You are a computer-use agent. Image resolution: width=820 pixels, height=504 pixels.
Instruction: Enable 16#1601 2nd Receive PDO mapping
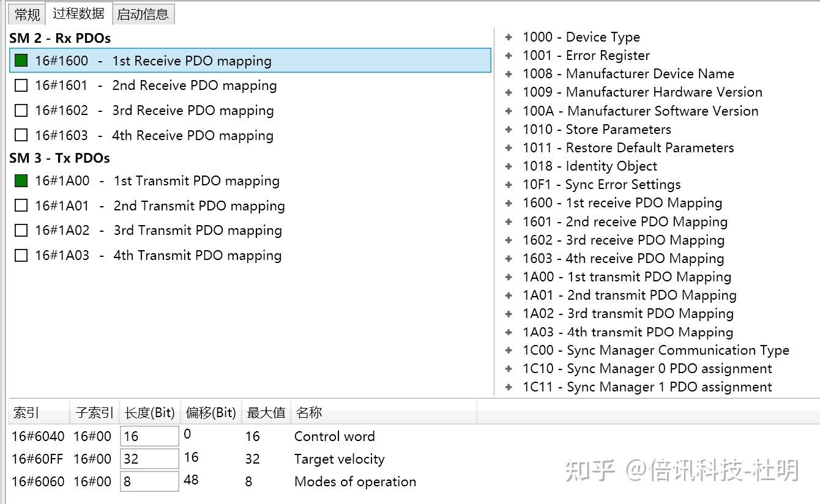pyautogui.click(x=20, y=85)
